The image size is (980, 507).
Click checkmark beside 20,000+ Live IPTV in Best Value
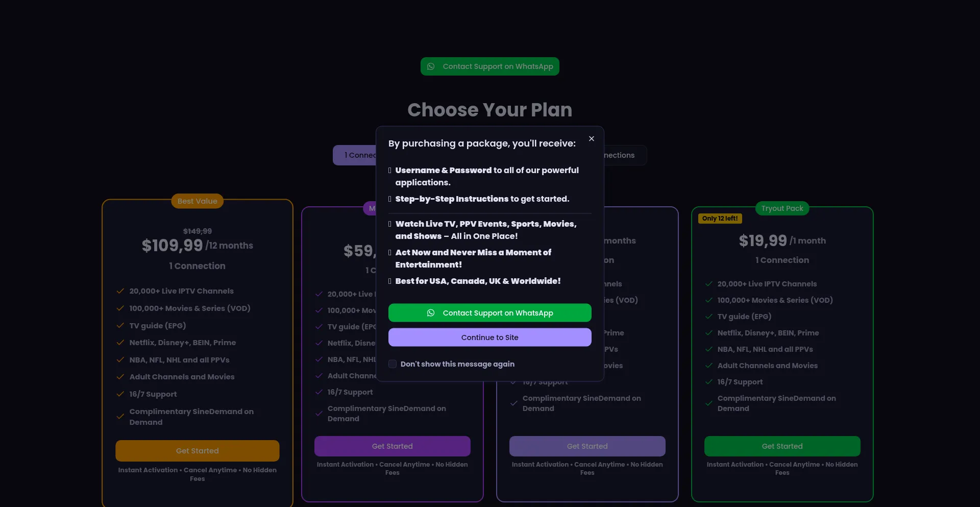[x=120, y=291]
